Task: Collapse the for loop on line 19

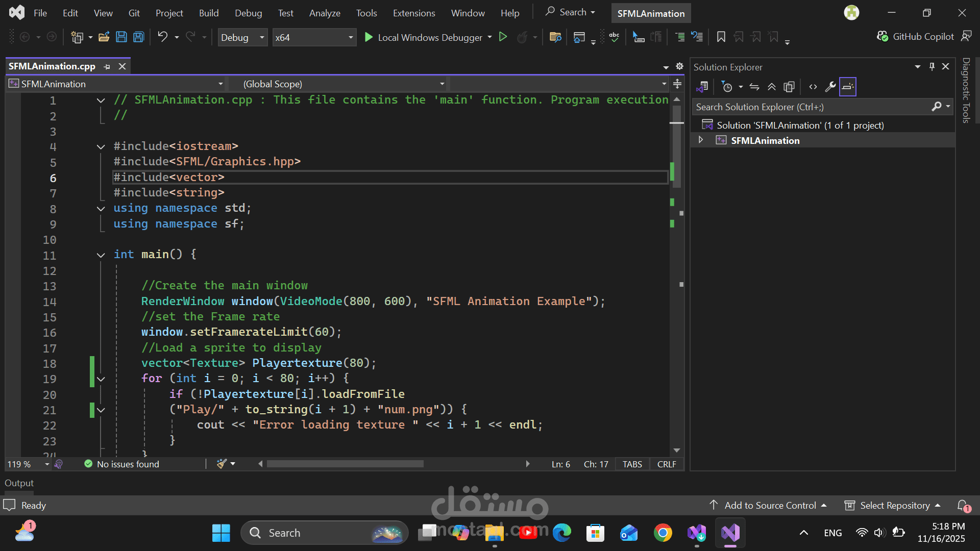Action: [101, 379]
